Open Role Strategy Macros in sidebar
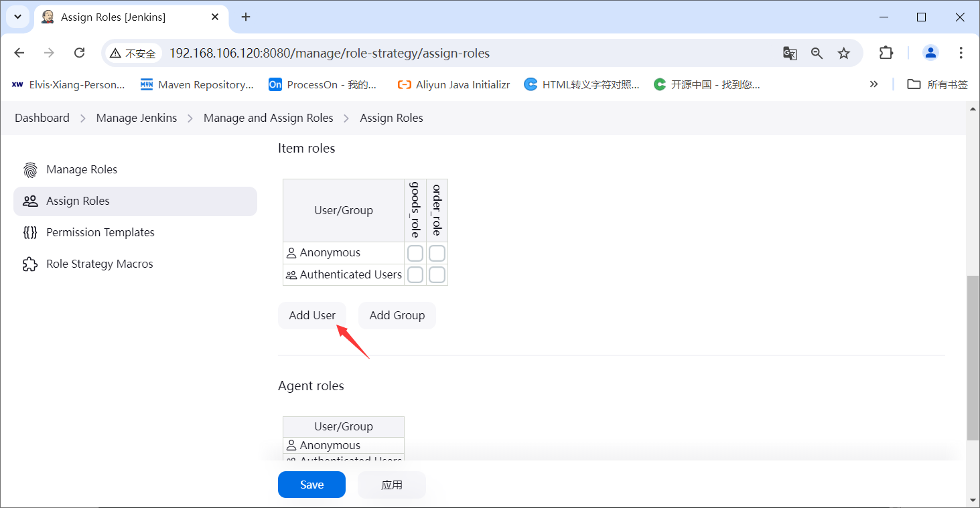980x508 pixels. point(135,264)
